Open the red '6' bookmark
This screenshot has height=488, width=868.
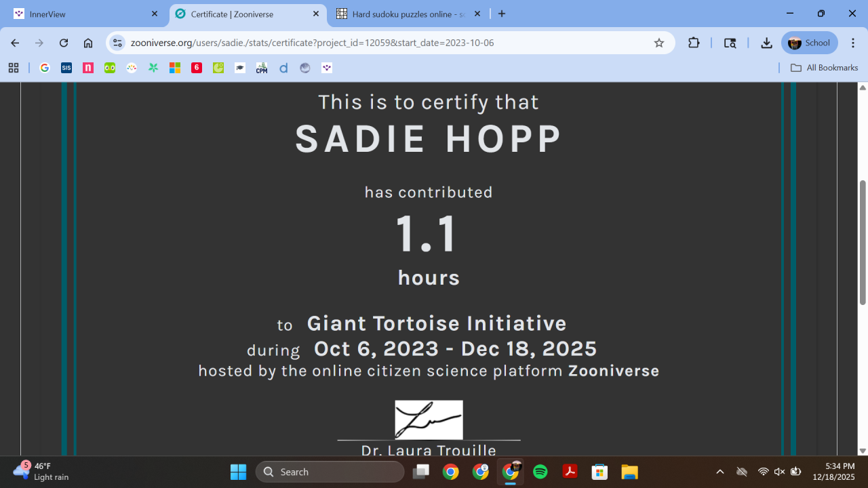[x=197, y=68]
